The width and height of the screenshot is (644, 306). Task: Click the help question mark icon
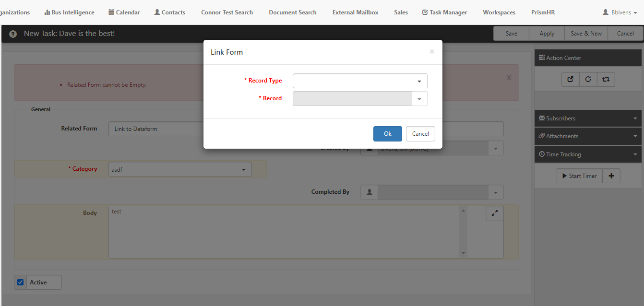pos(13,34)
